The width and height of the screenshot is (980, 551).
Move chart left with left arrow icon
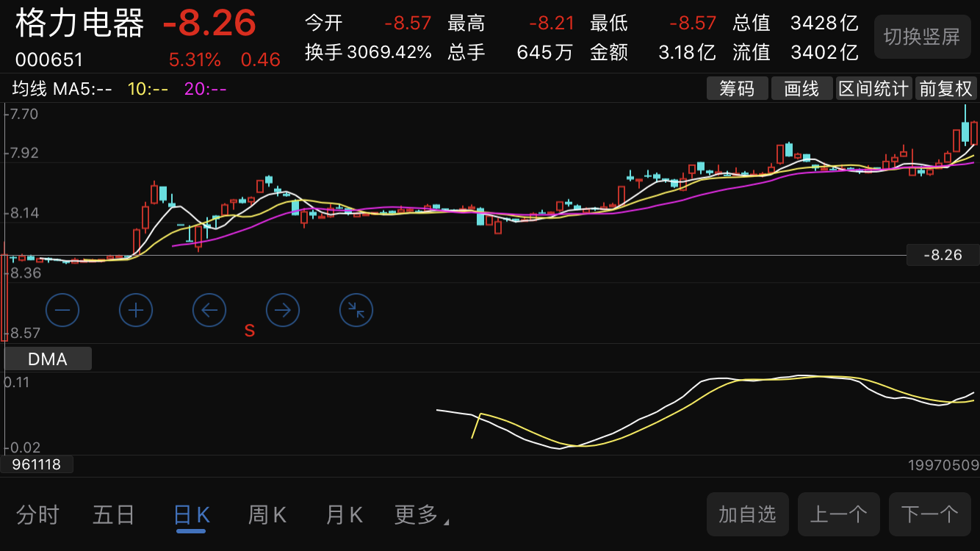pyautogui.click(x=209, y=311)
